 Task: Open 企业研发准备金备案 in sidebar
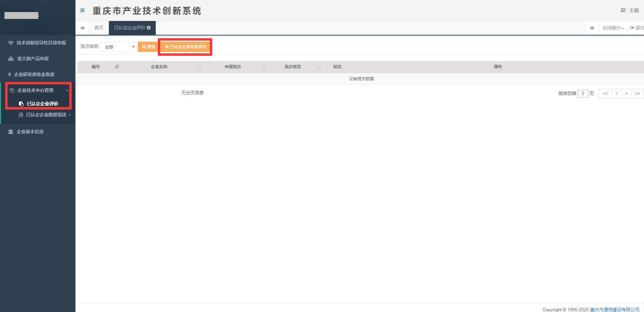tap(34, 74)
